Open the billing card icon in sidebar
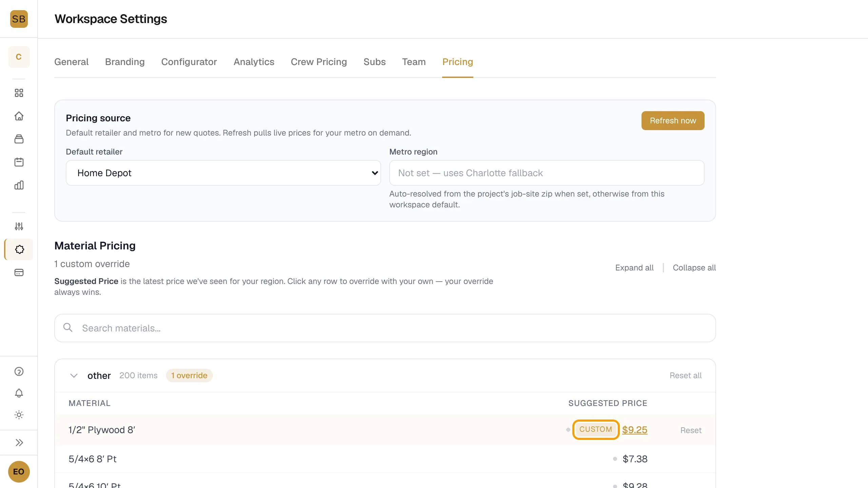This screenshot has width=868, height=488. [x=19, y=272]
